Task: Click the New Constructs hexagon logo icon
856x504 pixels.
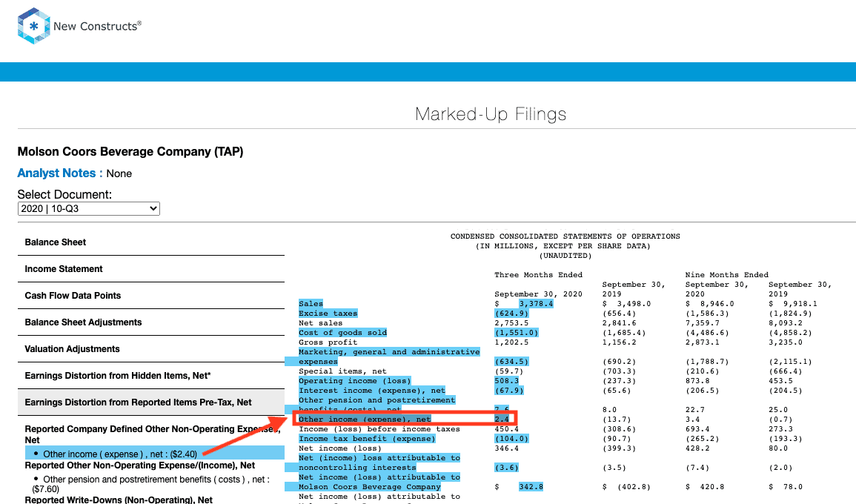Action: [34, 26]
